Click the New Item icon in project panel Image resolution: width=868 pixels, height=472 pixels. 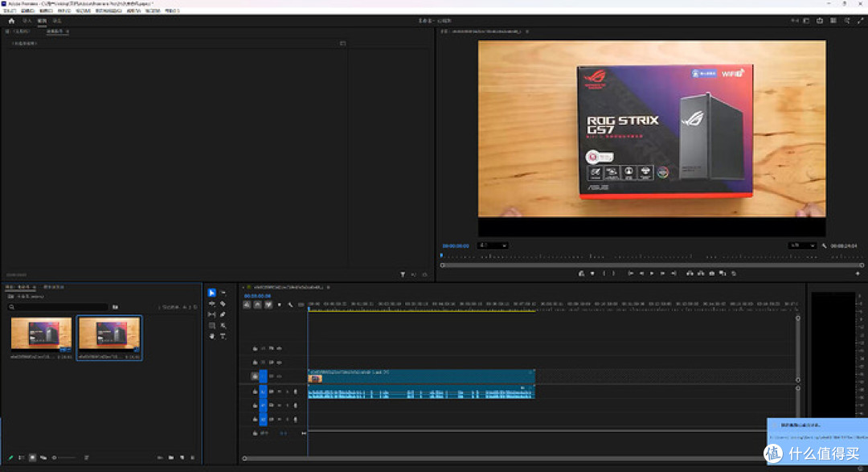182,458
